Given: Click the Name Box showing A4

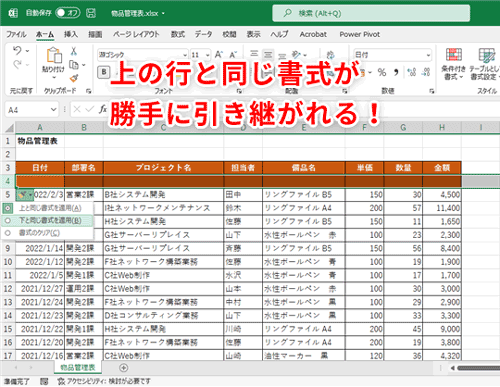Looking at the screenshot, I should click(32, 109).
